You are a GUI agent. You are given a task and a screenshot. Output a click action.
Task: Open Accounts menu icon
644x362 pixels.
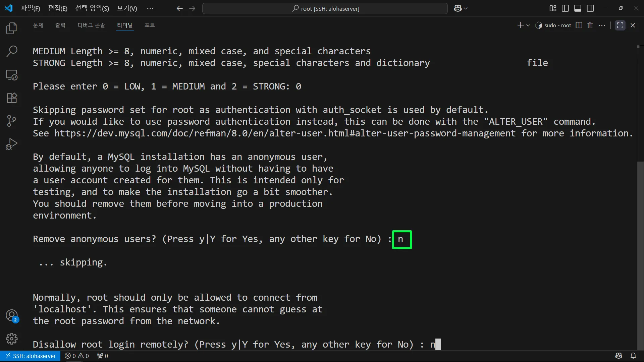(12, 315)
